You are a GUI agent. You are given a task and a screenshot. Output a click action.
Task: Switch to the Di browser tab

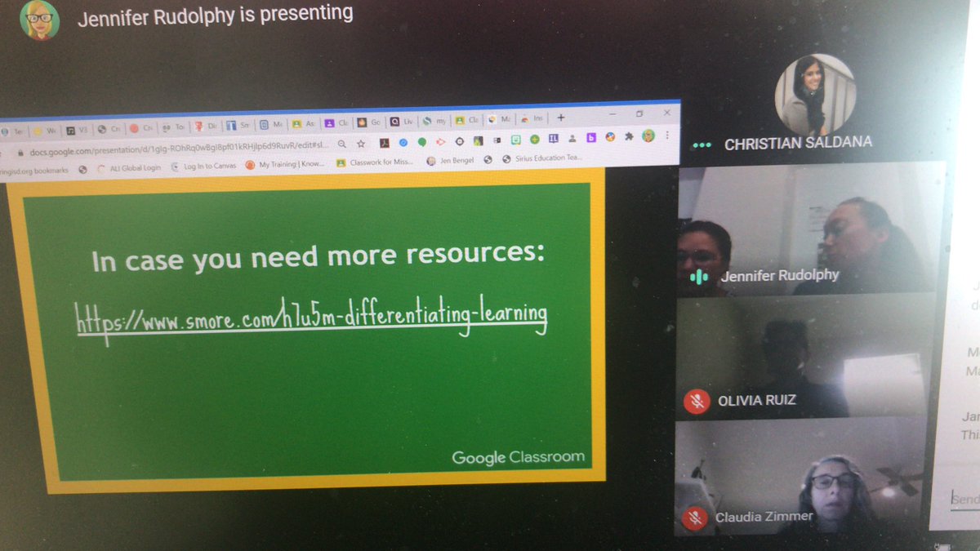207,127
